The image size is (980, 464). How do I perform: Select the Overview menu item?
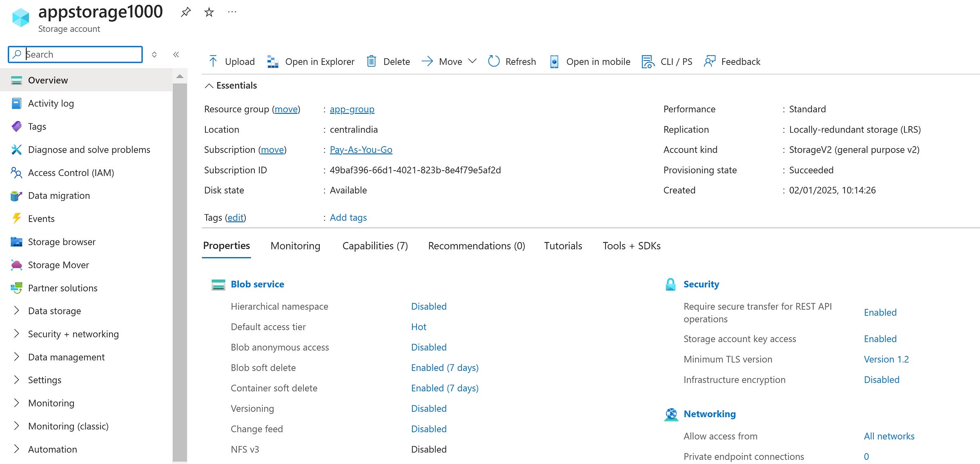86,80
